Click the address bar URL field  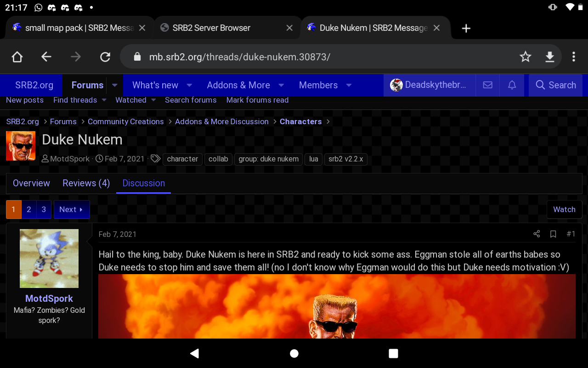click(x=240, y=57)
